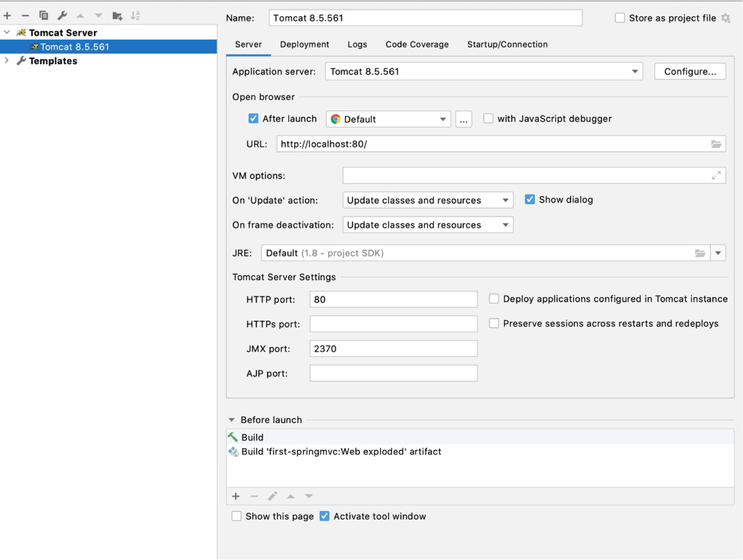Screen dimensions: 743x560
Task: Click the VM options input field
Action: pos(534,176)
